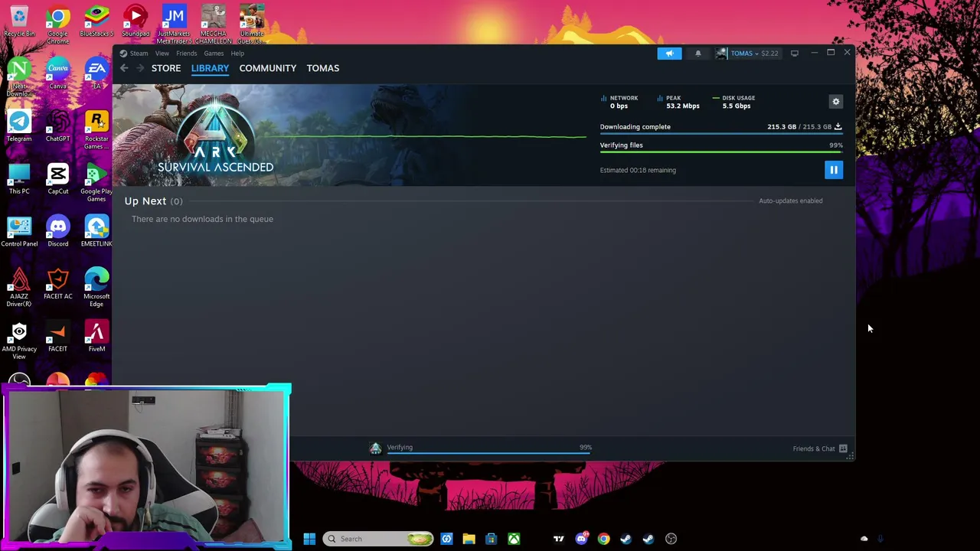Select the Discord desktop shortcut

(x=57, y=233)
